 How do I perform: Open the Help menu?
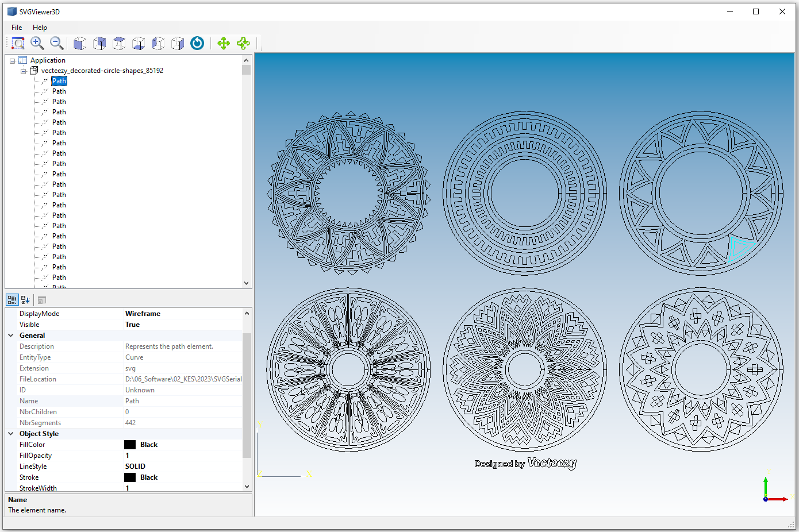[40, 28]
